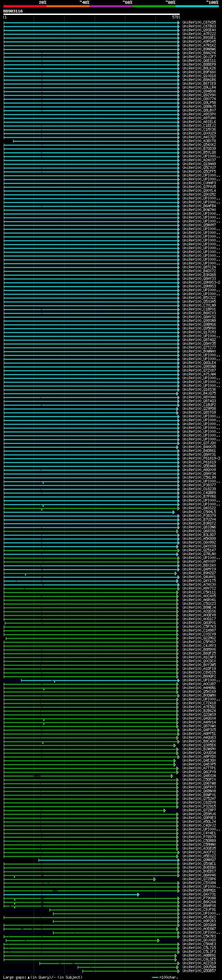The image size is (222, 980).
Task: Open UniRef100_A6R041 hit
Action: click(x=199, y=600)
